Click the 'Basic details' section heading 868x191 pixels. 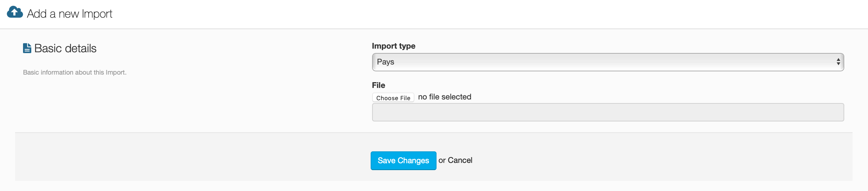point(65,48)
